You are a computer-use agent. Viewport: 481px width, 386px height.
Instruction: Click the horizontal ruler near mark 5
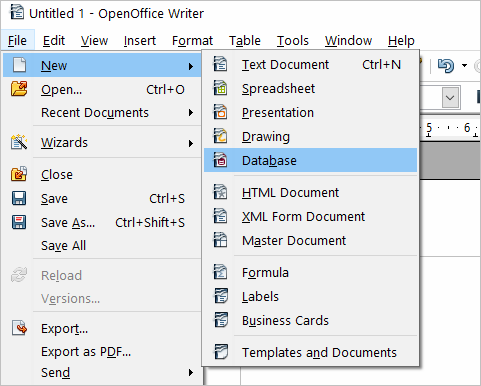tap(429, 128)
